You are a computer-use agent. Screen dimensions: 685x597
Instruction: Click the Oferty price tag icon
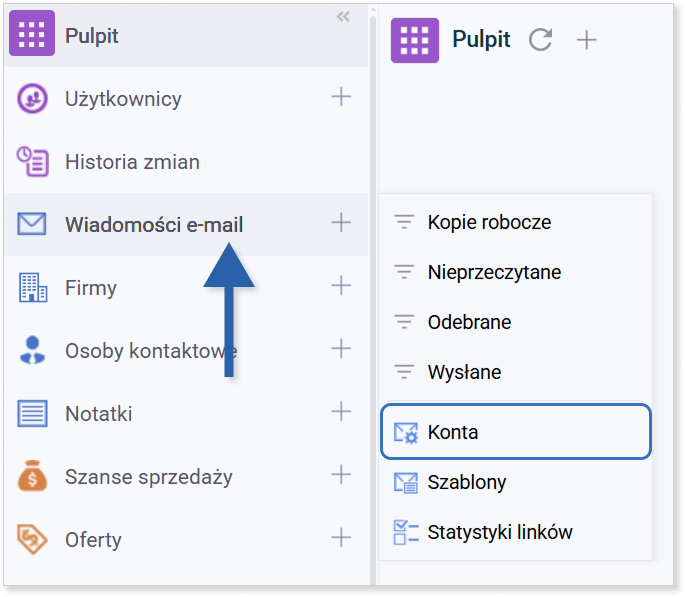pos(32,540)
